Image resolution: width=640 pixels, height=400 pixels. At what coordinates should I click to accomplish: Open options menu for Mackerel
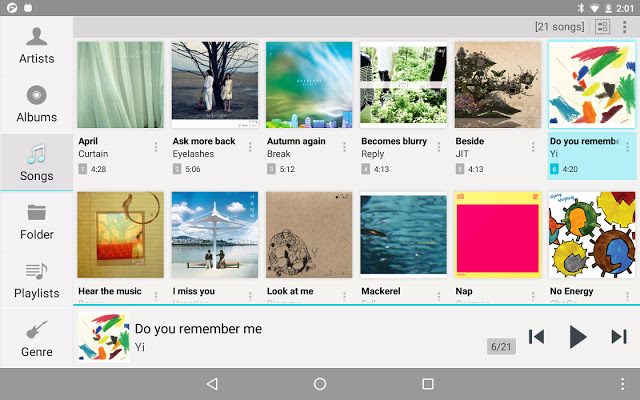pyautogui.click(x=439, y=296)
